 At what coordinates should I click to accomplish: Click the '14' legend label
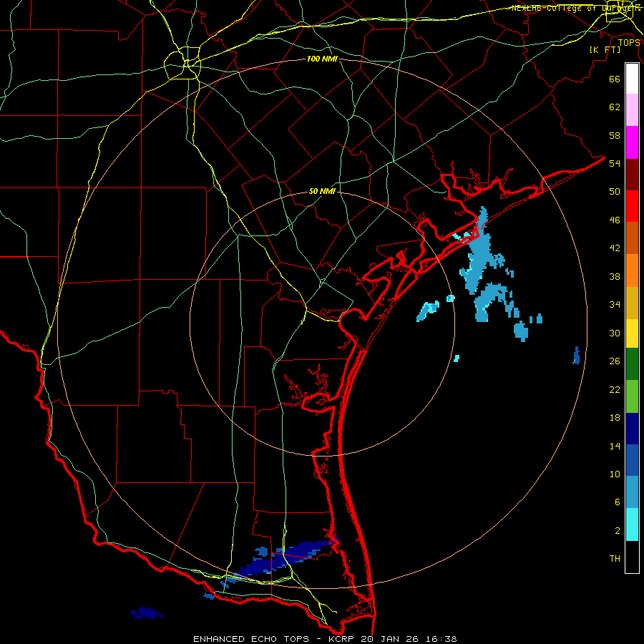(615, 446)
